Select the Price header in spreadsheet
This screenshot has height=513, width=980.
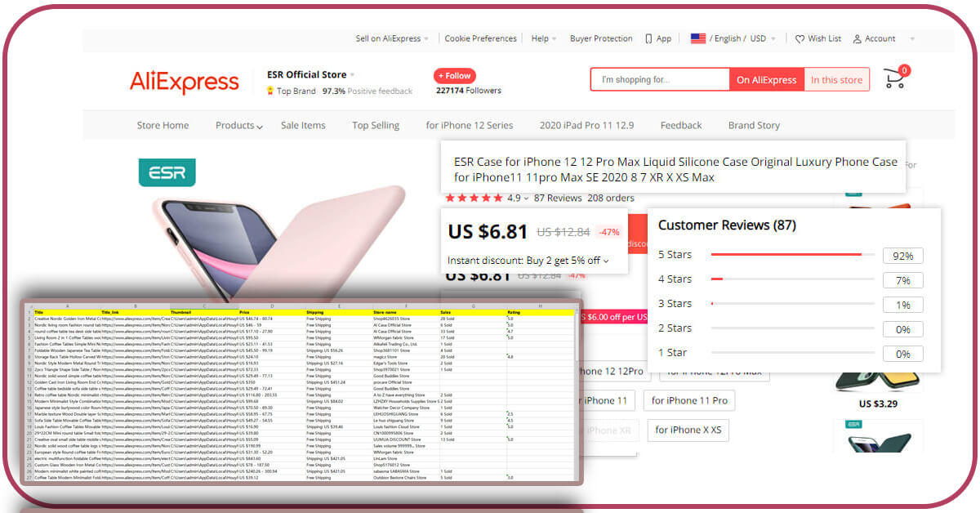[x=271, y=312]
